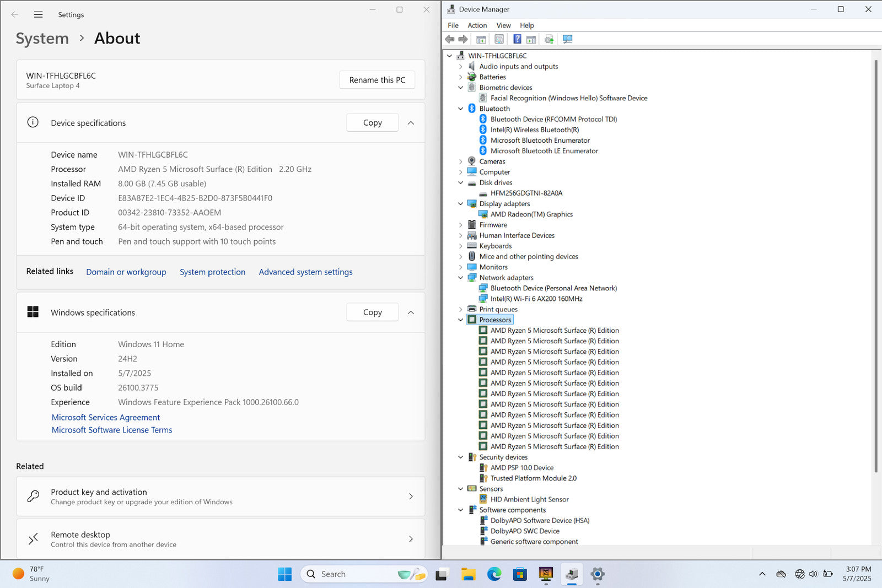
Task: Expand the Cameras node
Action: [x=461, y=161]
